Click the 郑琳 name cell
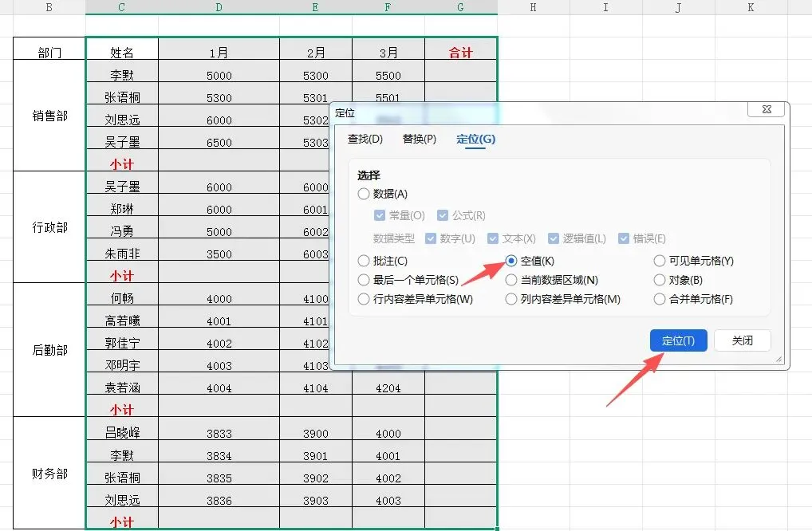 pyautogui.click(x=122, y=205)
